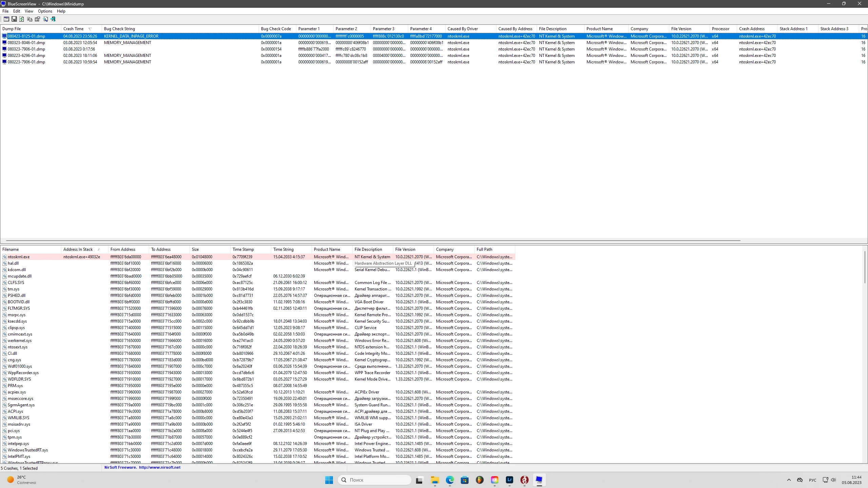Click the Find magnifier toolbar icon
Image resolution: width=868 pixels, height=488 pixels.
pos(45,19)
